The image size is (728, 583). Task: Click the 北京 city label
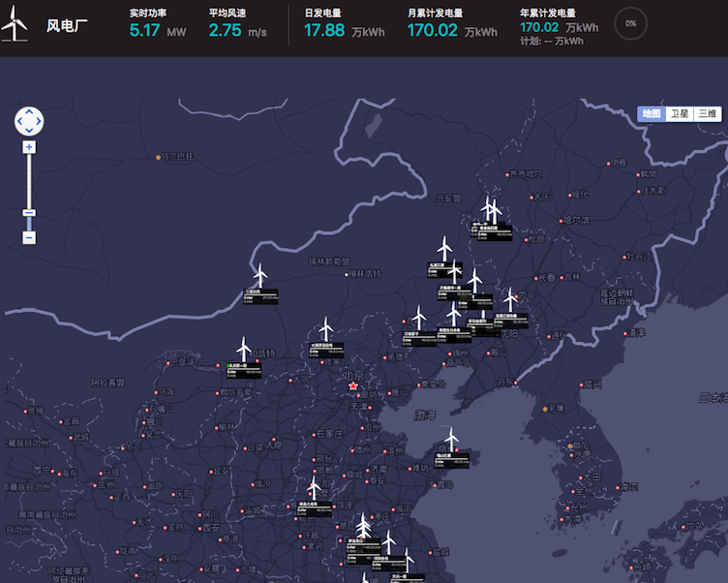click(x=352, y=375)
